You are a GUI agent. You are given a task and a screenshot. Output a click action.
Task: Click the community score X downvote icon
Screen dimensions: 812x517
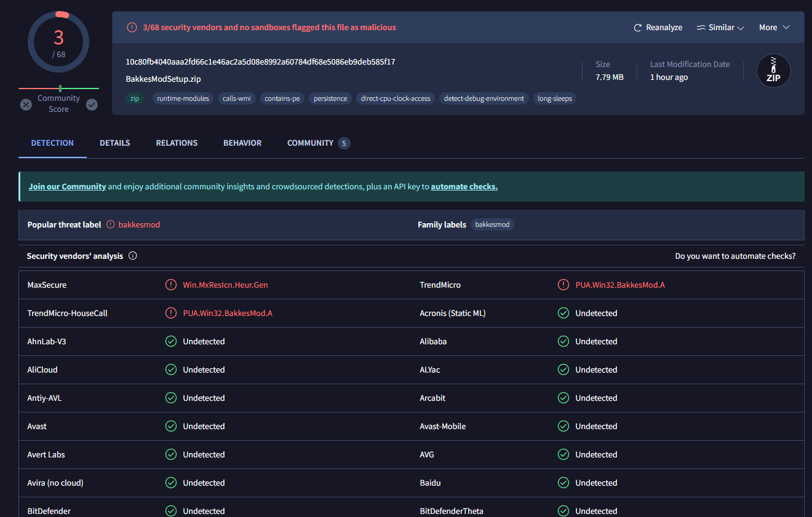click(26, 105)
